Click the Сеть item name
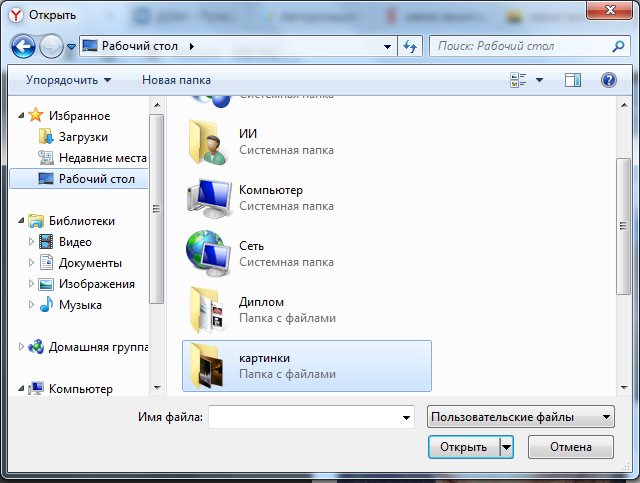This screenshot has width=640, height=483. (x=251, y=246)
